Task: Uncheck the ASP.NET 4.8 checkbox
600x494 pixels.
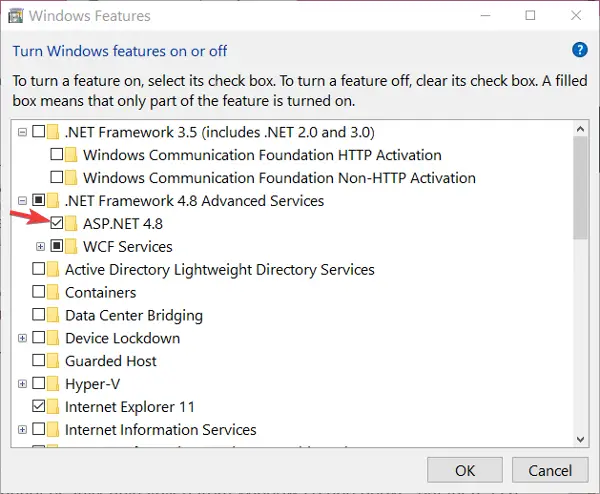Action: [57, 223]
